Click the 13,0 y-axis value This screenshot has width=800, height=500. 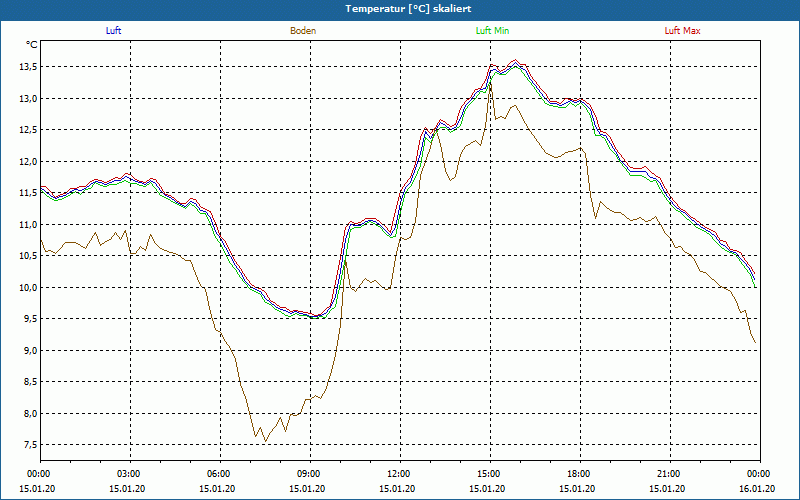pyautogui.click(x=28, y=98)
